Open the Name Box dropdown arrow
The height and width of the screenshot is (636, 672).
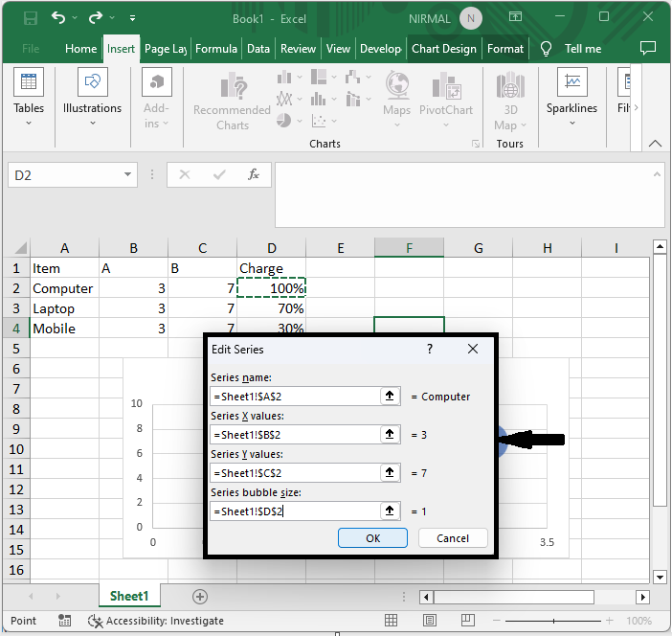tap(127, 174)
